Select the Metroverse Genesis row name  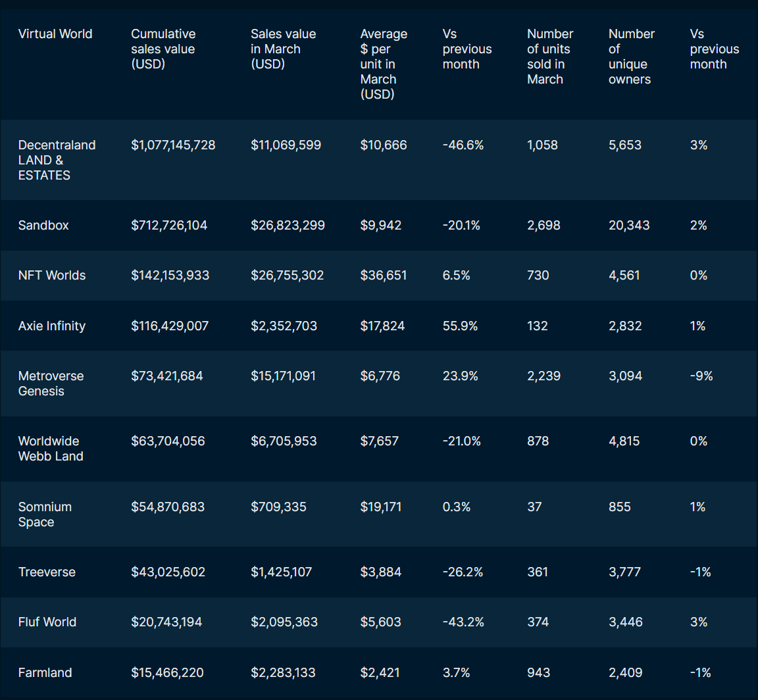pyautogui.click(x=51, y=384)
